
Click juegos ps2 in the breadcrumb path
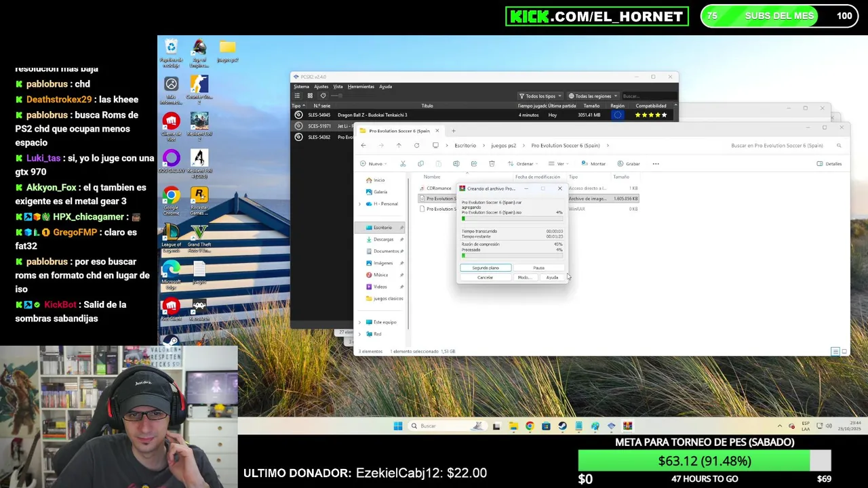[503, 145]
